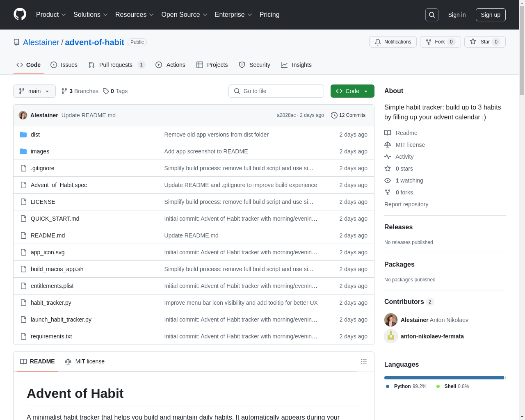Click the book icon next to Readme
This screenshot has width=525, height=420.
[x=388, y=133]
